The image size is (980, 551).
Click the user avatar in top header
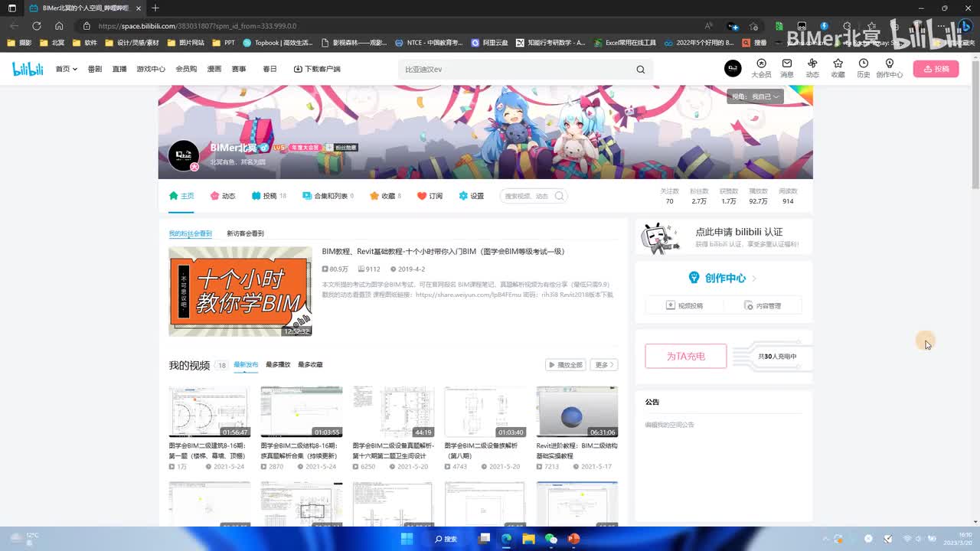coord(733,68)
